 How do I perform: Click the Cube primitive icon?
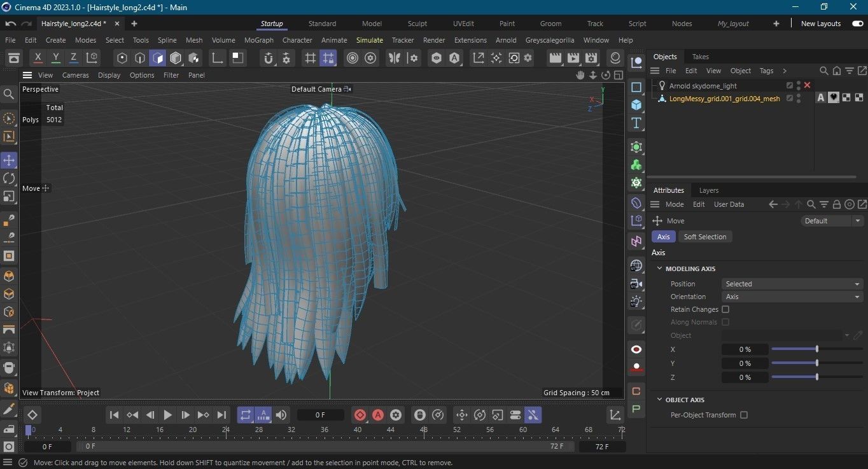click(636, 104)
